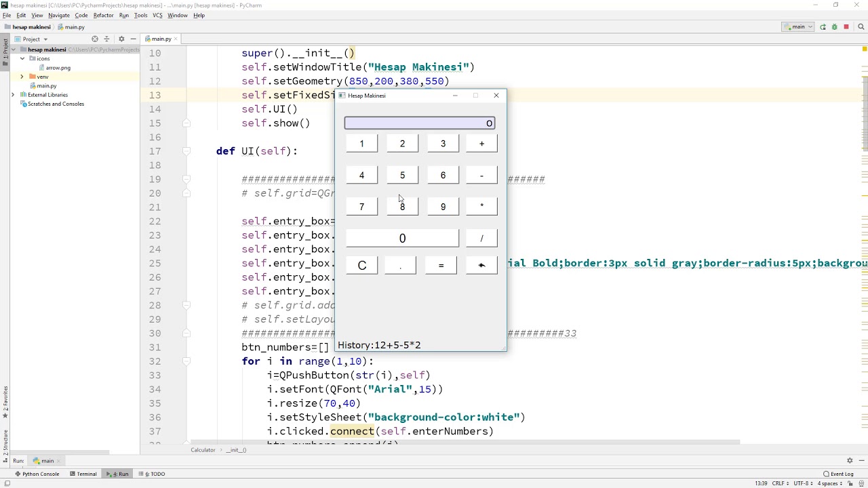Expand External Libraries node

(13, 95)
